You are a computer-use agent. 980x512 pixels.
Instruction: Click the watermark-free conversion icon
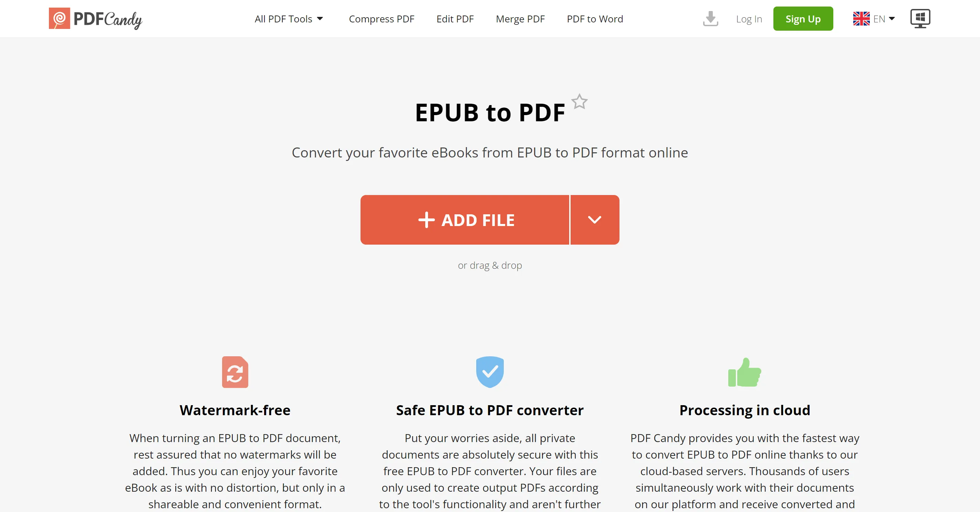click(x=235, y=372)
